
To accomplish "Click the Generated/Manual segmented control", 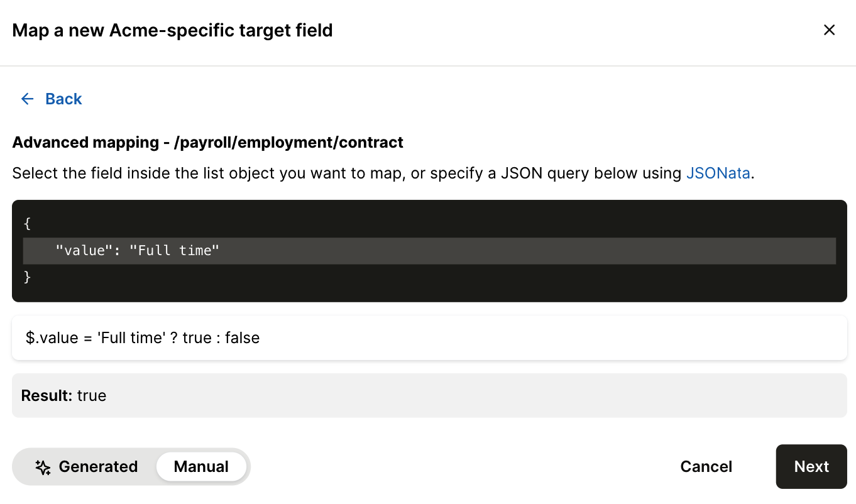I will click(131, 467).
